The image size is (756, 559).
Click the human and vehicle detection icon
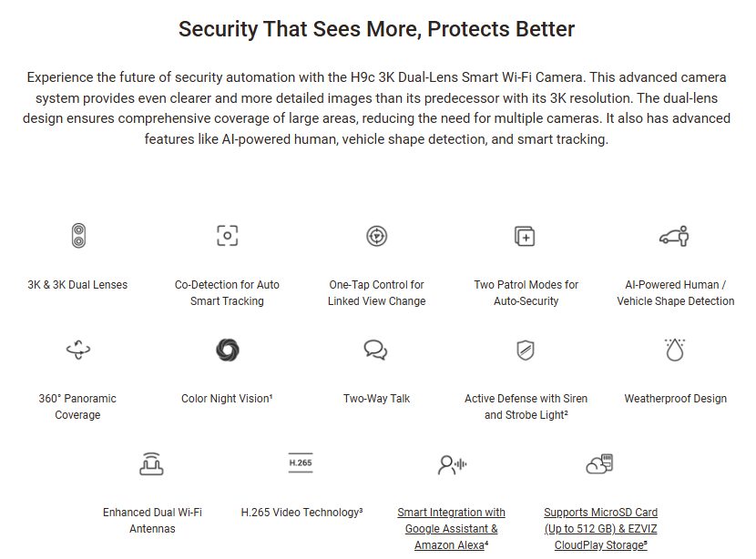coord(674,236)
